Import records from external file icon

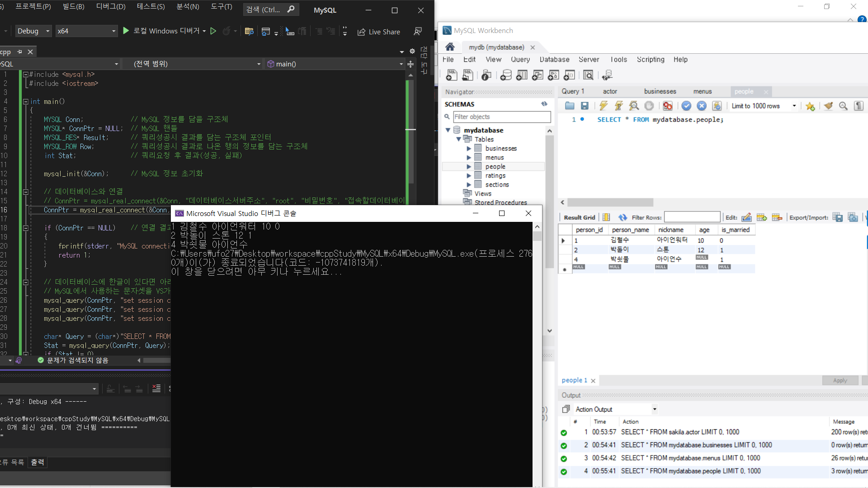[x=853, y=217]
